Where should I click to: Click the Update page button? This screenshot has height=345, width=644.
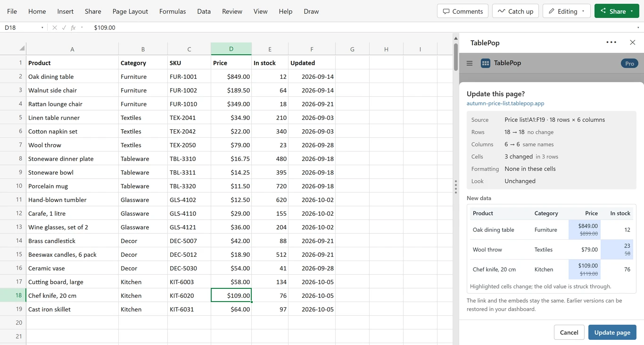(612, 332)
